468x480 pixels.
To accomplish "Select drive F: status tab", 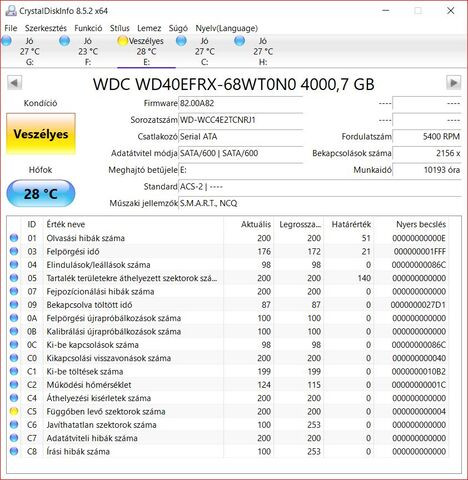I will click(88, 51).
